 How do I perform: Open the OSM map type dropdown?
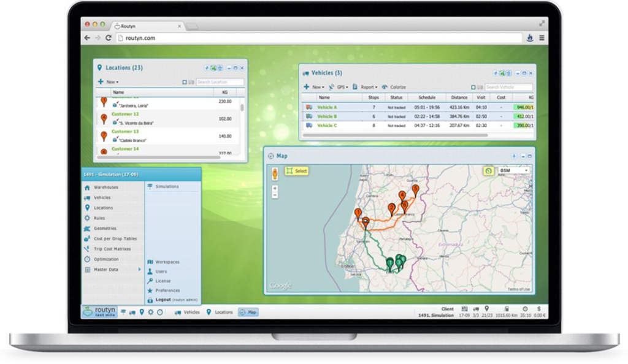(514, 170)
